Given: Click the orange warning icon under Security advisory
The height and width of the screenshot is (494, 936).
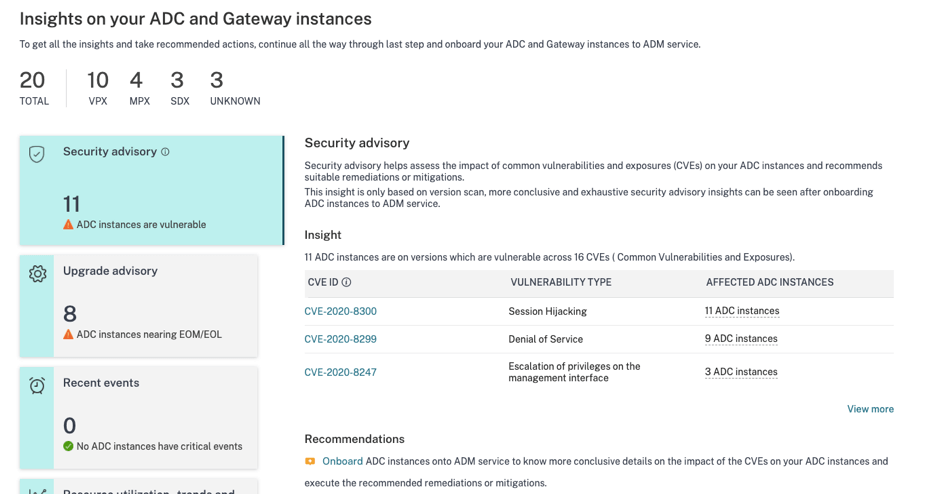Looking at the screenshot, I should click(68, 225).
